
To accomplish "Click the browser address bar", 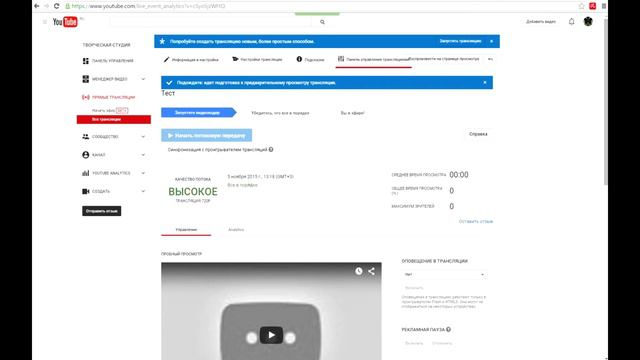I will [x=320, y=6].
